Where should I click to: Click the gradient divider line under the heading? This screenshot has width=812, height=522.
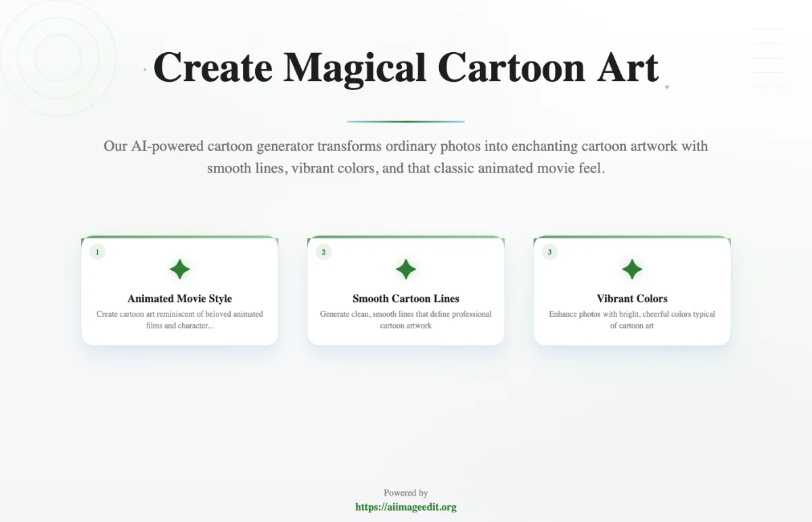[x=405, y=122]
